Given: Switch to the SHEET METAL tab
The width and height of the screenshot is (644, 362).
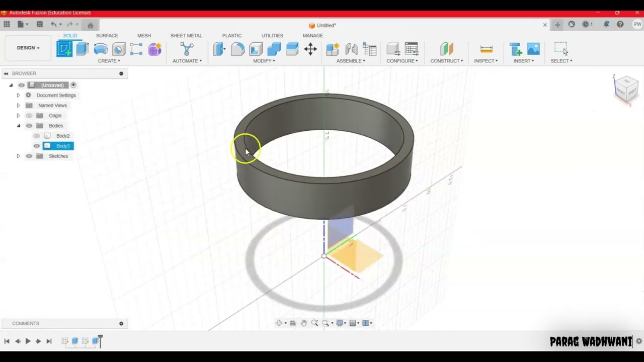Looking at the screenshot, I should tap(186, 36).
